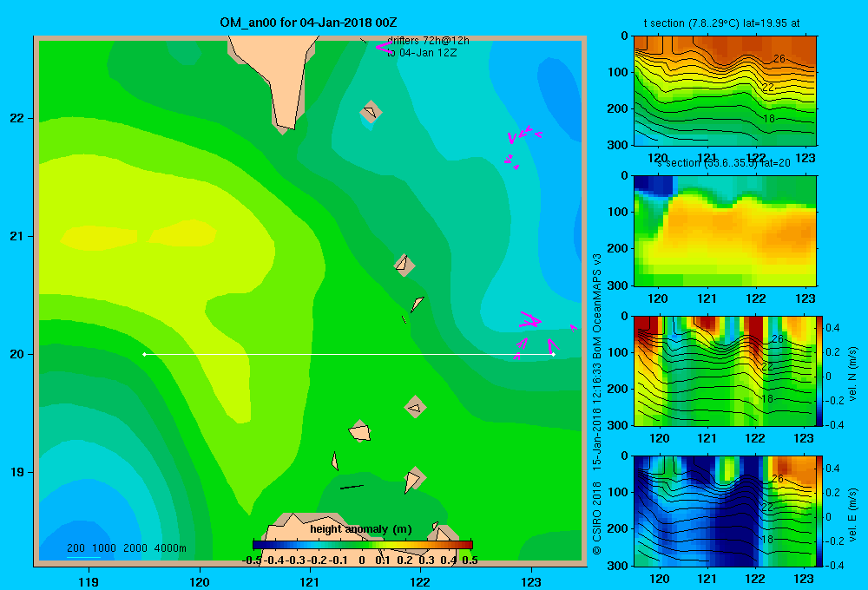Viewport: 868px width, 590px height.
Task: Click the '0.5' tick on height anomaly bar
Action: (470, 560)
